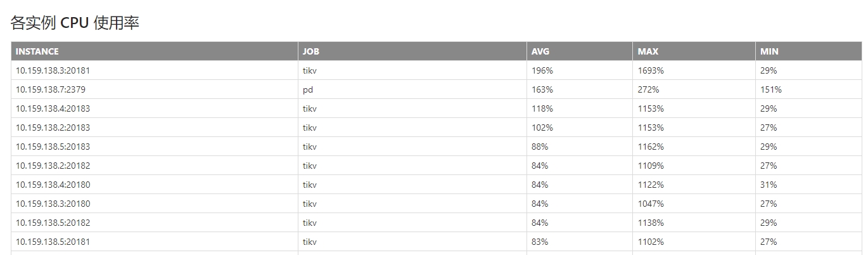Click the 196% average value
This screenshot has height=255, width=868.
point(542,70)
